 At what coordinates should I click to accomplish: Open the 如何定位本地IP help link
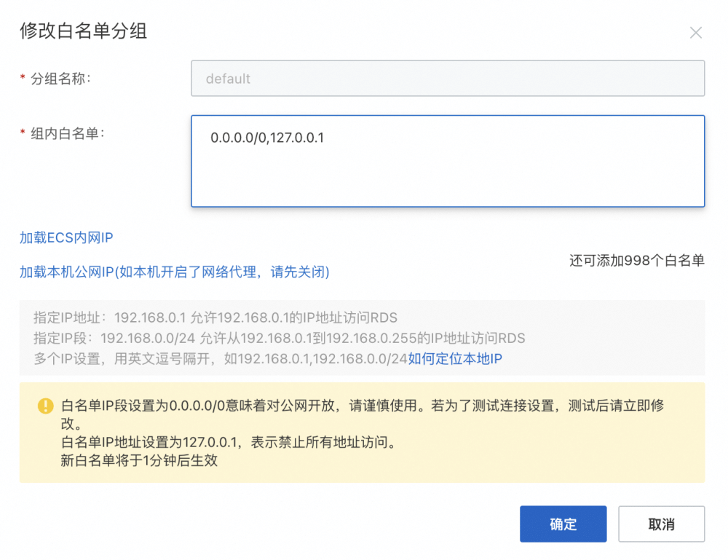tap(454, 358)
